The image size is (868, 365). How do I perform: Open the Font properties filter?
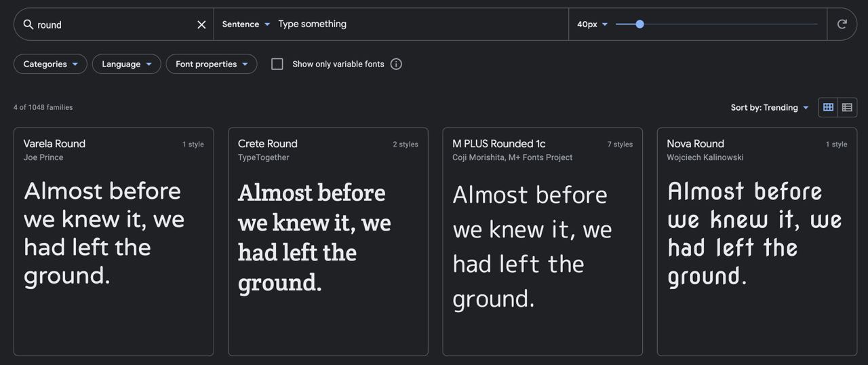click(x=211, y=64)
